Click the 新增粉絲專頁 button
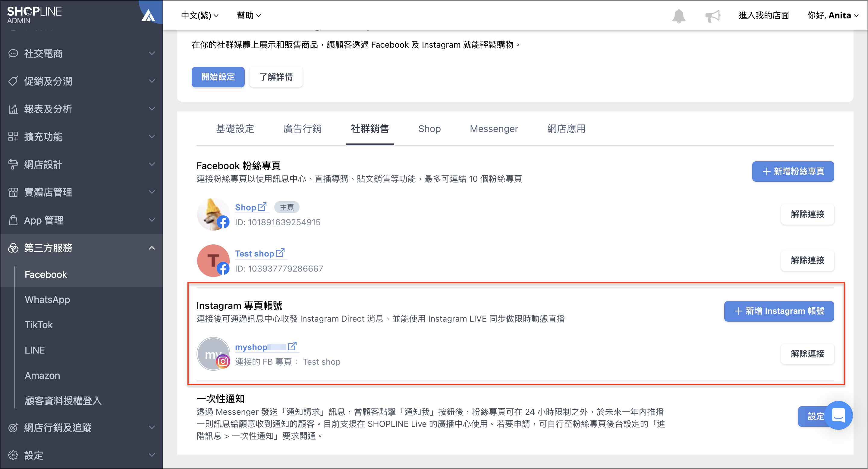 [793, 172]
